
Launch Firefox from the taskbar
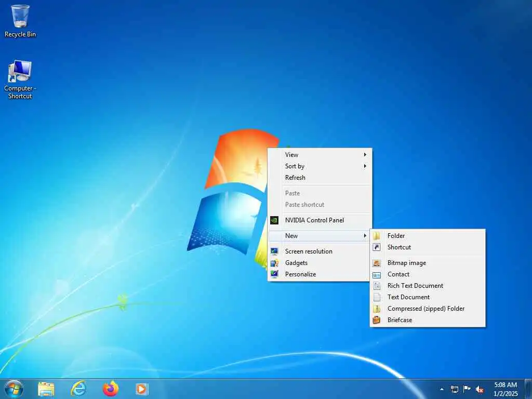tap(110, 389)
